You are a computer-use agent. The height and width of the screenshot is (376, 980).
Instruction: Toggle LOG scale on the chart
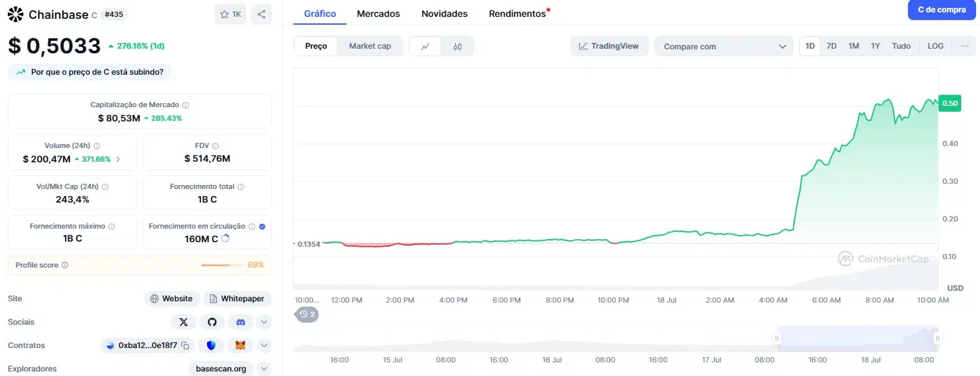point(935,46)
